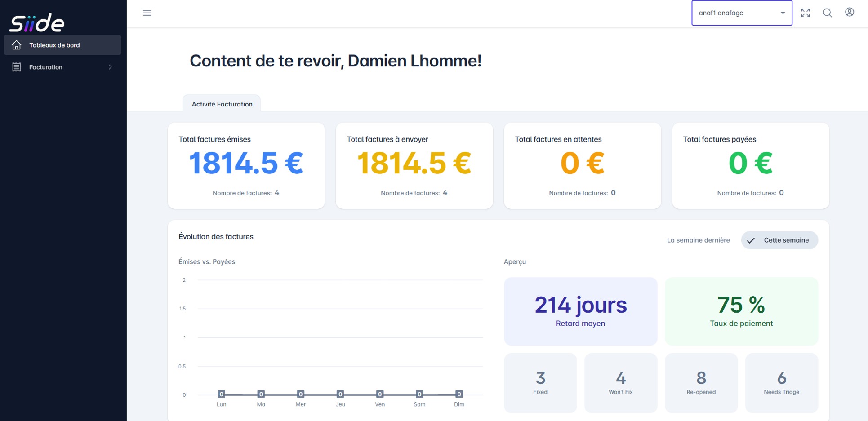Click the Lun data point on chart

pyautogui.click(x=221, y=394)
